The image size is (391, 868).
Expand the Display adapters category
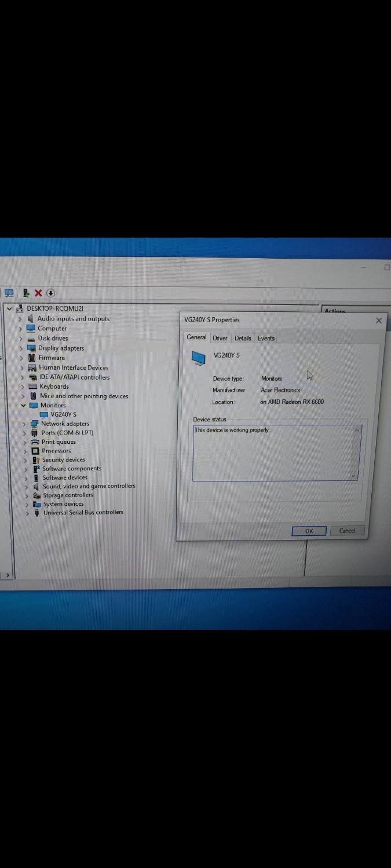(x=21, y=348)
